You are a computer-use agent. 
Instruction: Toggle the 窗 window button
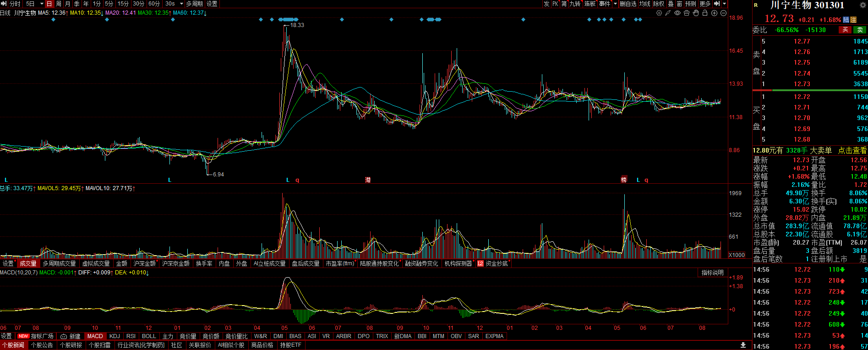click(679, 4)
